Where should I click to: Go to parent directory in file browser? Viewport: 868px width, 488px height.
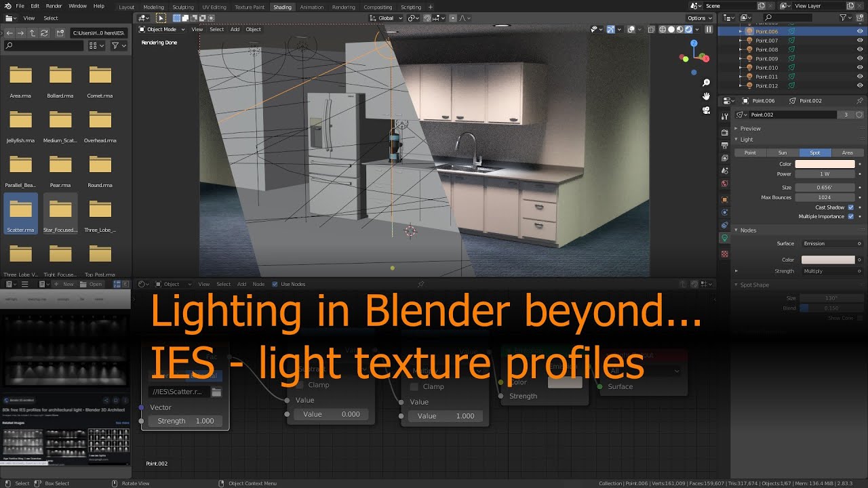[33, 33]
